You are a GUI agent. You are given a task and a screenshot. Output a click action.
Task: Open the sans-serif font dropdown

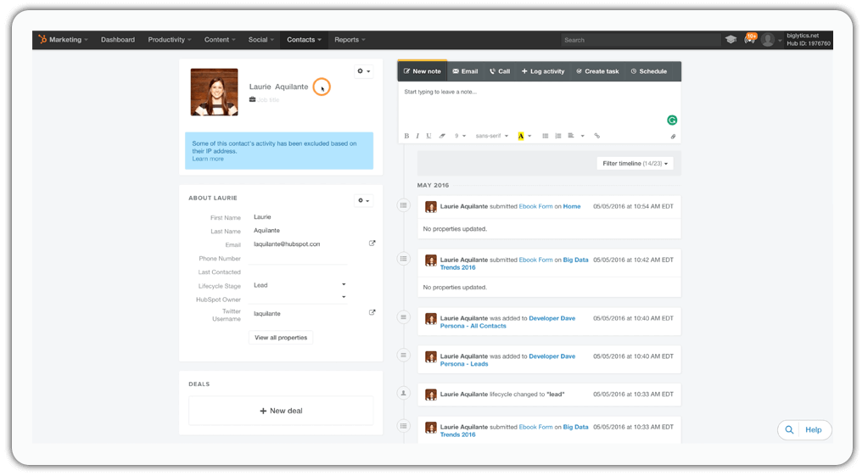click(491, 136)
